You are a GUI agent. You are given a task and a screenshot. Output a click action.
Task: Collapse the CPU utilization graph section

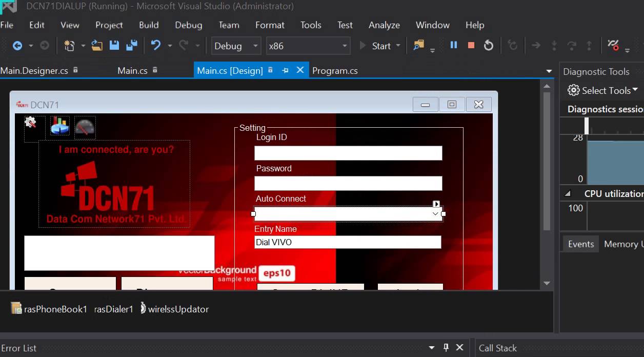(x=568, y=194)
